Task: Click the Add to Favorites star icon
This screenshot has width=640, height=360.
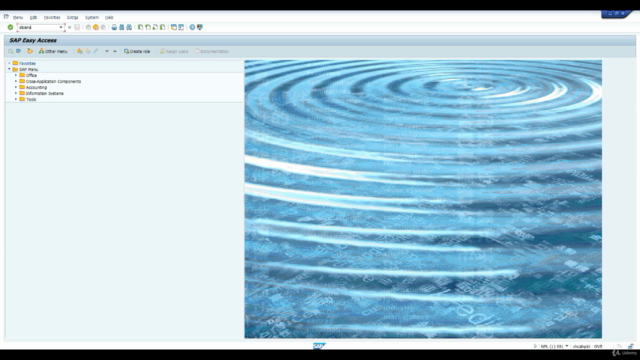Action: pos(80,51)
